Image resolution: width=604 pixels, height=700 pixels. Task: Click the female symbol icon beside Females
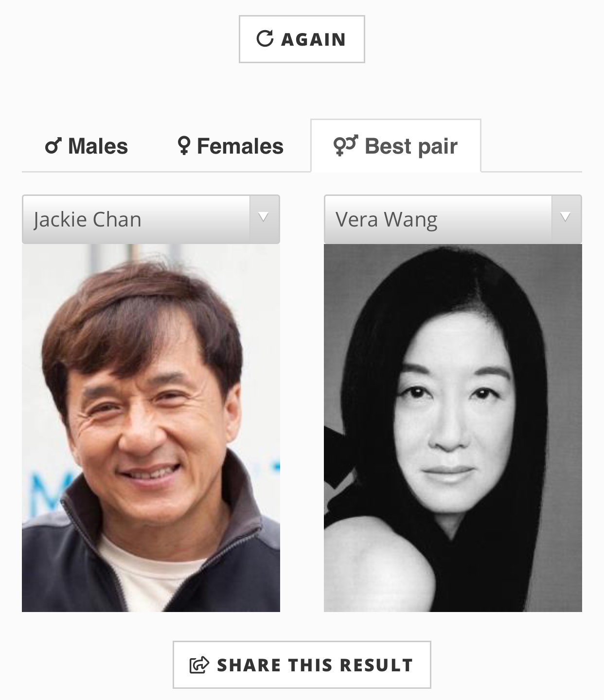coord(183,146)
